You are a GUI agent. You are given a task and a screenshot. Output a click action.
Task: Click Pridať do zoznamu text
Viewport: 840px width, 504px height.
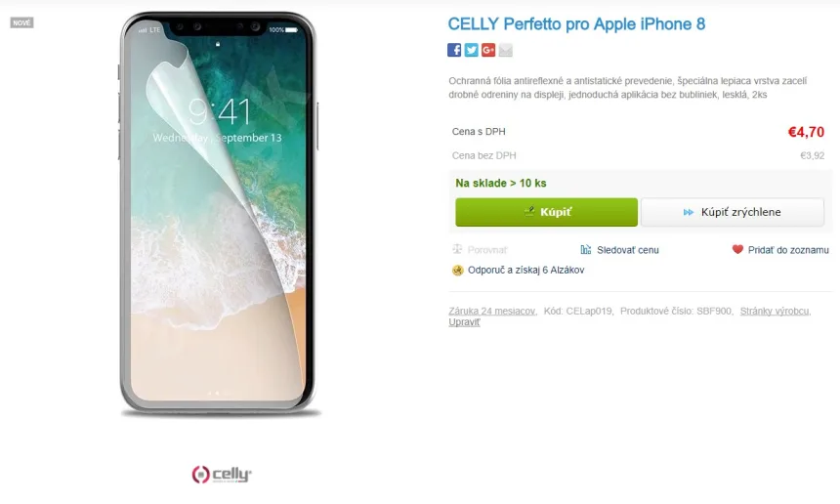[788, 250]
